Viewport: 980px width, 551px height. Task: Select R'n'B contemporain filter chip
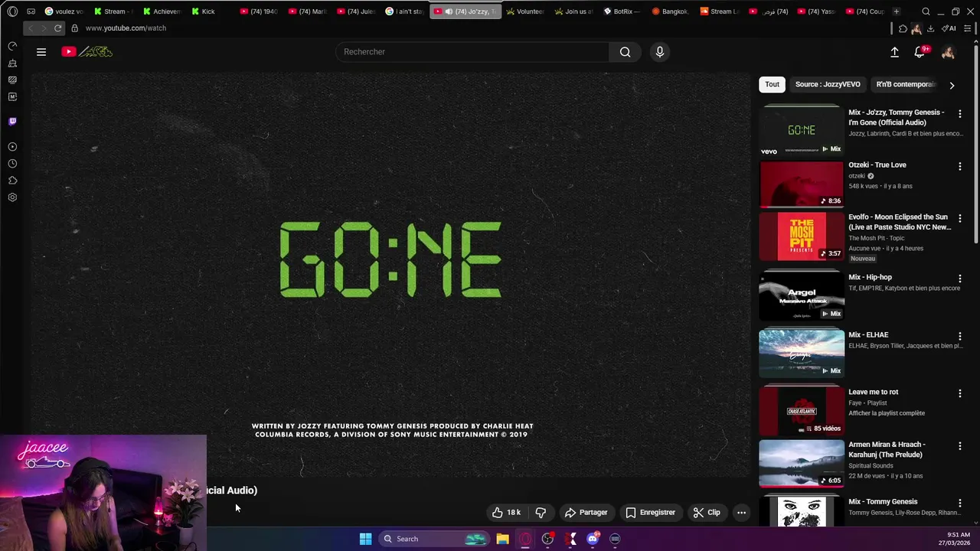coord(906,84)
